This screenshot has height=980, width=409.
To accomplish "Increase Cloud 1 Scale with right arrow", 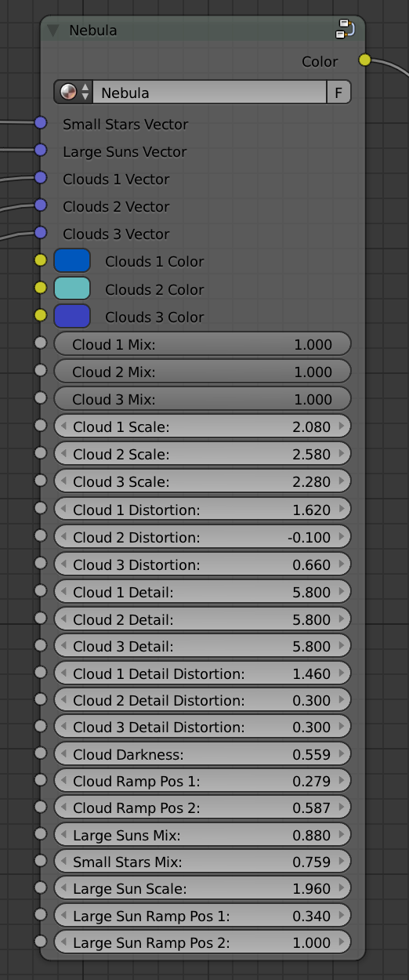I will pos(342,426).
